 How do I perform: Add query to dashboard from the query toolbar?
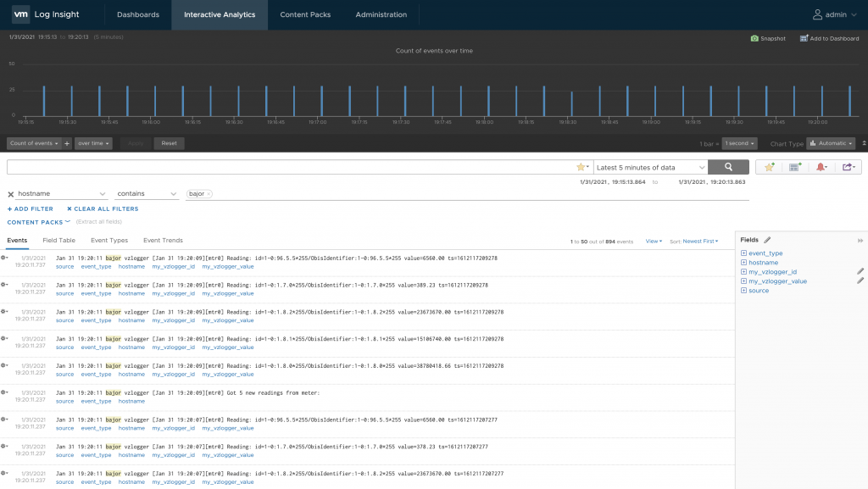[x=795, y=167]
